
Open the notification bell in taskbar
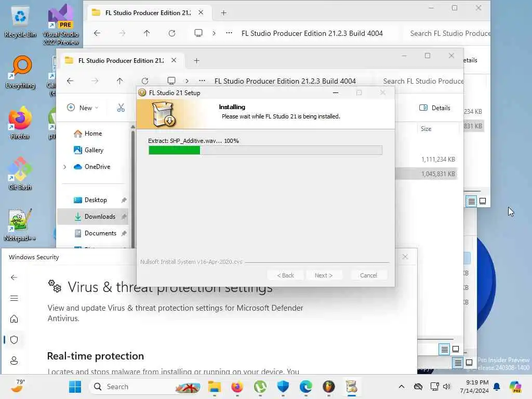coord(497,387)
